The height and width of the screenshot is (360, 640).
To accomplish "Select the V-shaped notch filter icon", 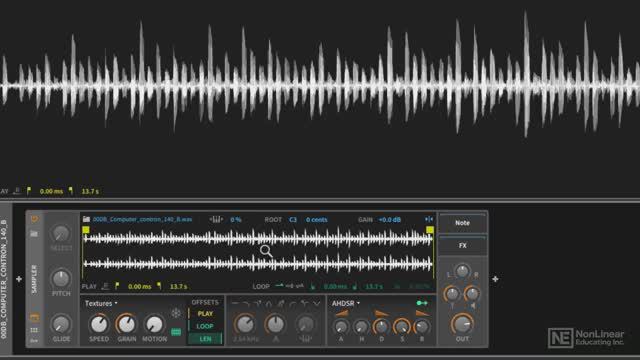I will pyautogui.click(x=317, y=304).
